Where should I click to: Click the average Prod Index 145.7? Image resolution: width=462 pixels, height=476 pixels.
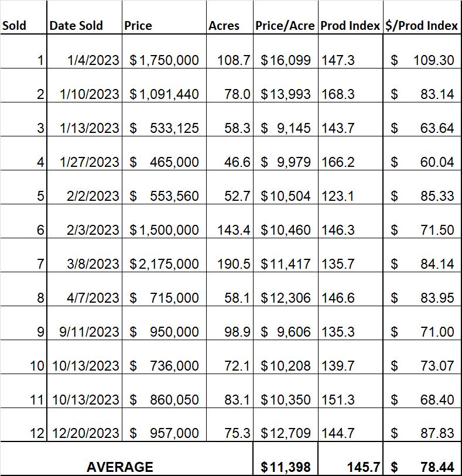[350, 458]
